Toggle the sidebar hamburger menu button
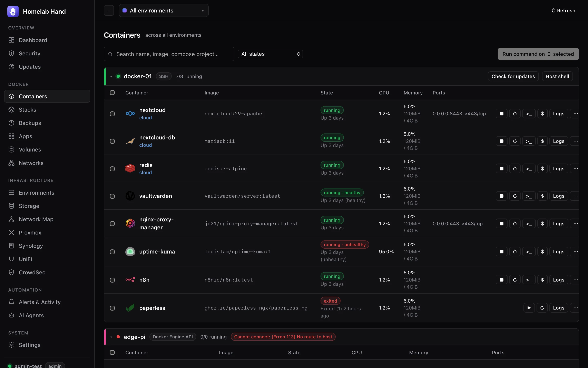 pyautogui.click(x=109, y=11)
